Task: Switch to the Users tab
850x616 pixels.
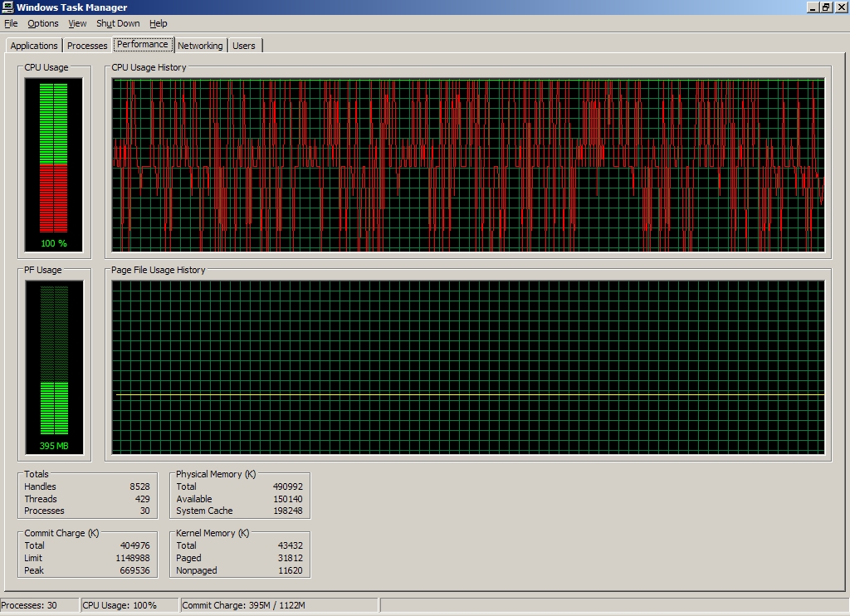Action: (x=244, y=46)
